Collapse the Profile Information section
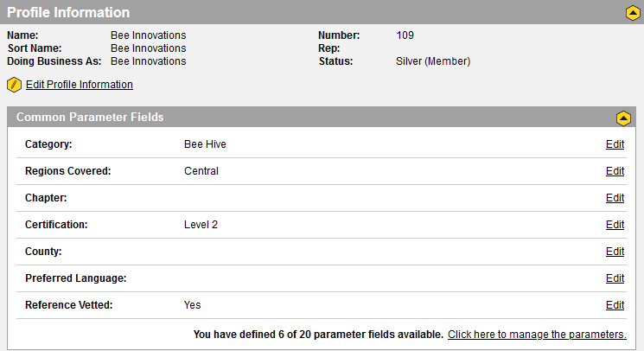Viewport: 644px width, 351px height. click(633, 13)
